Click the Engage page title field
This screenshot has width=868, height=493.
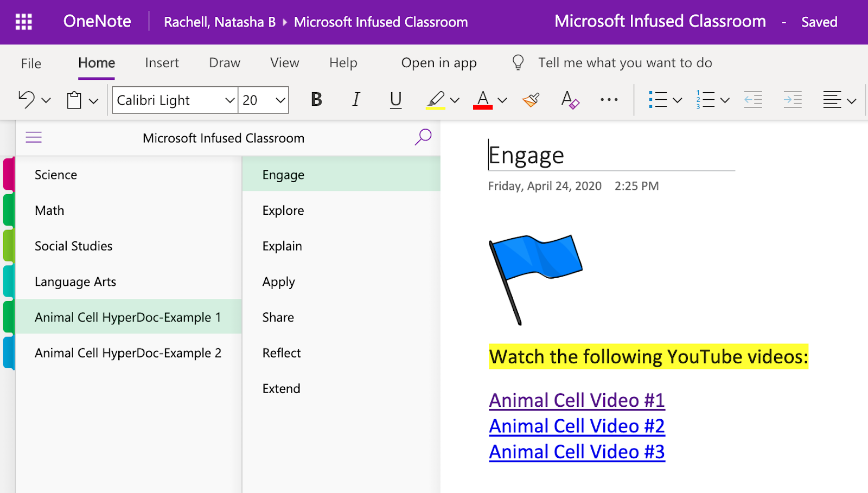[x=611, y=155]
